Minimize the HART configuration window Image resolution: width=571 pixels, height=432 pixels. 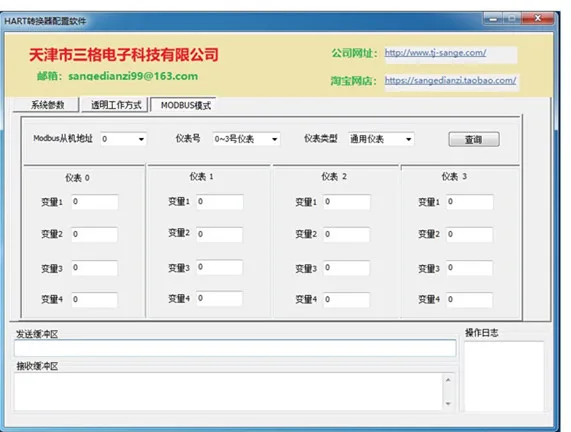pyautogui.click(x=493, y=18)
